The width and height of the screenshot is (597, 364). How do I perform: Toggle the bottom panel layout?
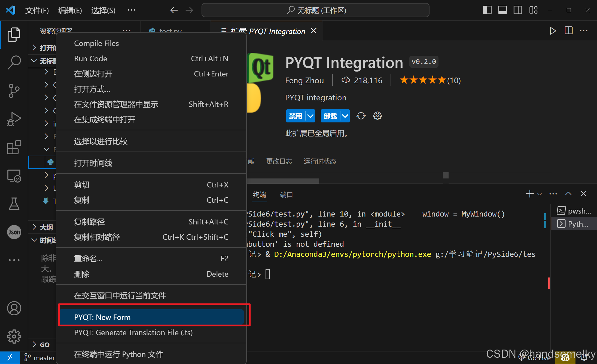point(502,10)
